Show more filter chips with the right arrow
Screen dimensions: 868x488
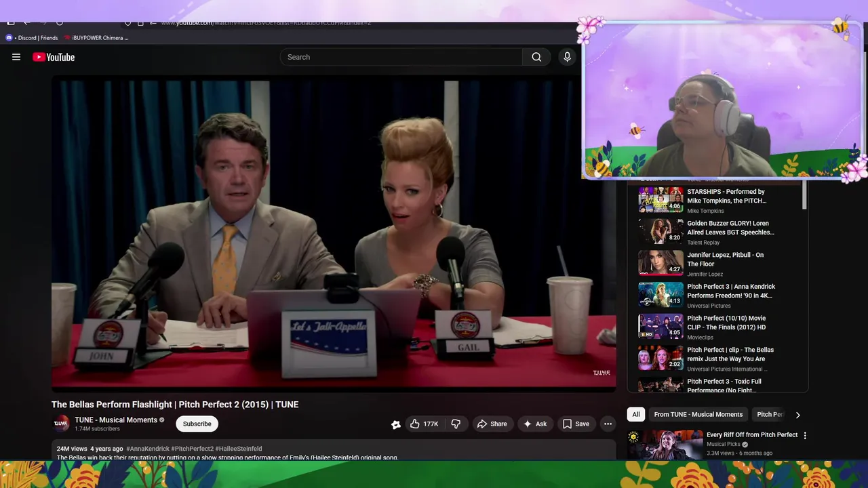(797, 415)
